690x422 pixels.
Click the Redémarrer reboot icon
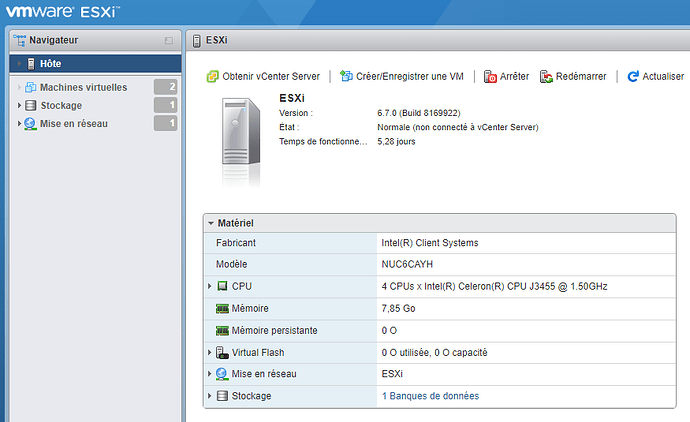click(x=546, y=77)
